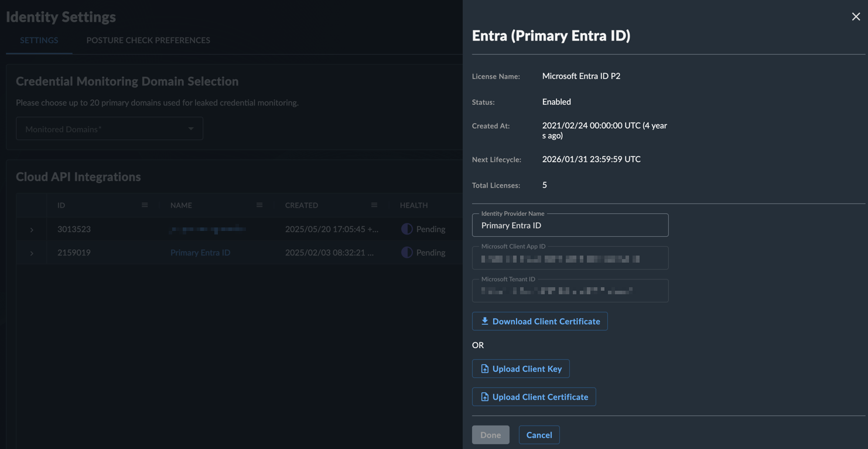Screen dimensions: 868x449
Task: Click the download icon on Download Client Certificate
Action: coord(484,321)
